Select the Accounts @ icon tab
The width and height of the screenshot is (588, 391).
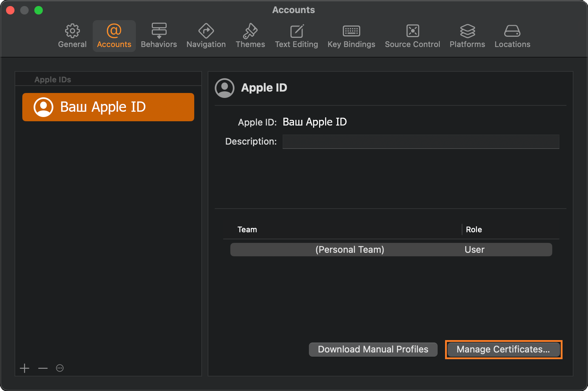pyautogui.click(x=114, y=36)
